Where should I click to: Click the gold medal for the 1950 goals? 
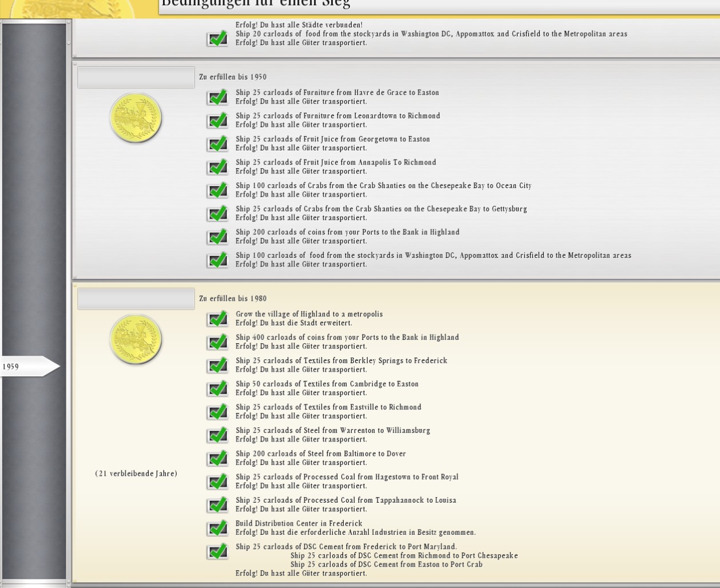tap(136, 118)
